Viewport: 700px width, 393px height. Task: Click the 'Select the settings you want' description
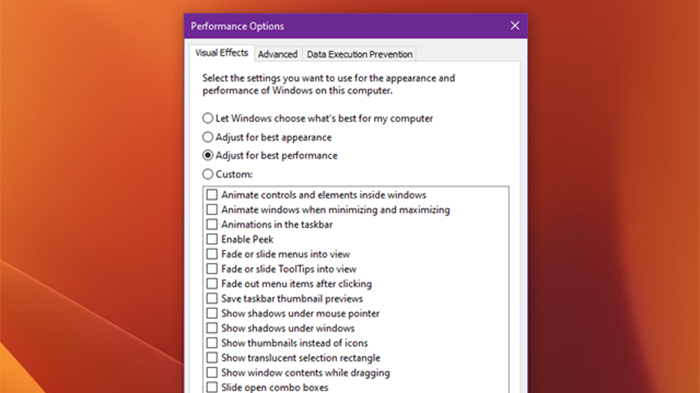coord(329,84)
